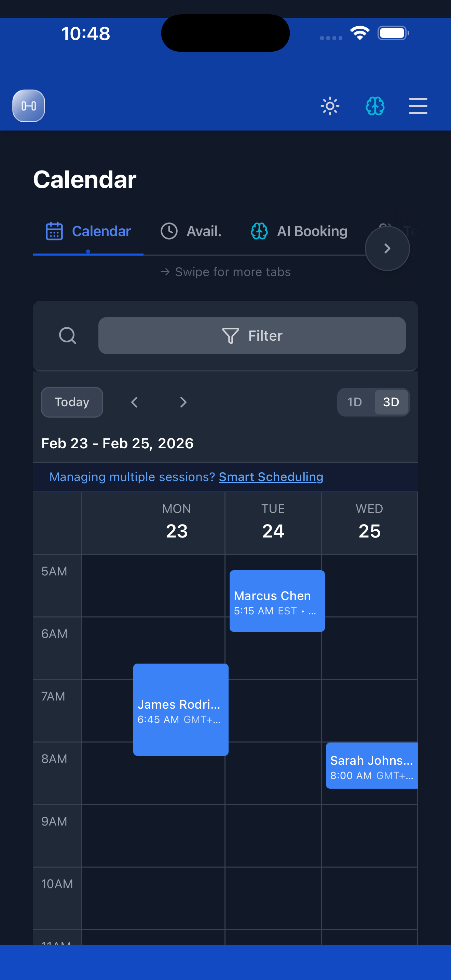Click the calendar icon on the Calendar tab

pos(53,231)
